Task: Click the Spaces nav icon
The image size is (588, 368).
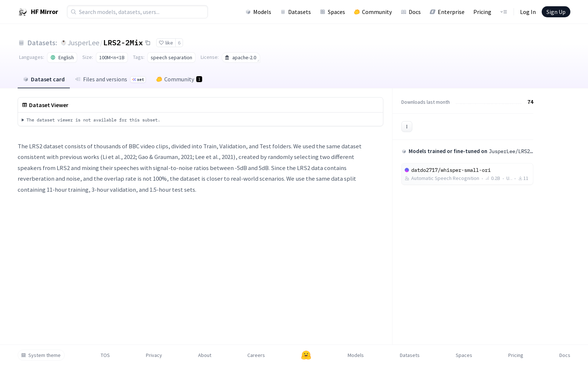Action: click(323, 12)
